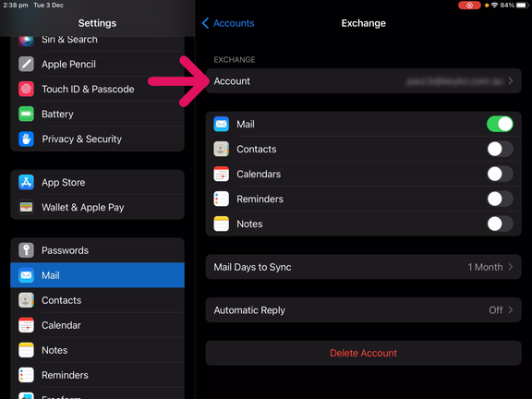Open Mail Days to Sync chevron
The width and height of the screenshot is (532, 399).
pos(511,267)
